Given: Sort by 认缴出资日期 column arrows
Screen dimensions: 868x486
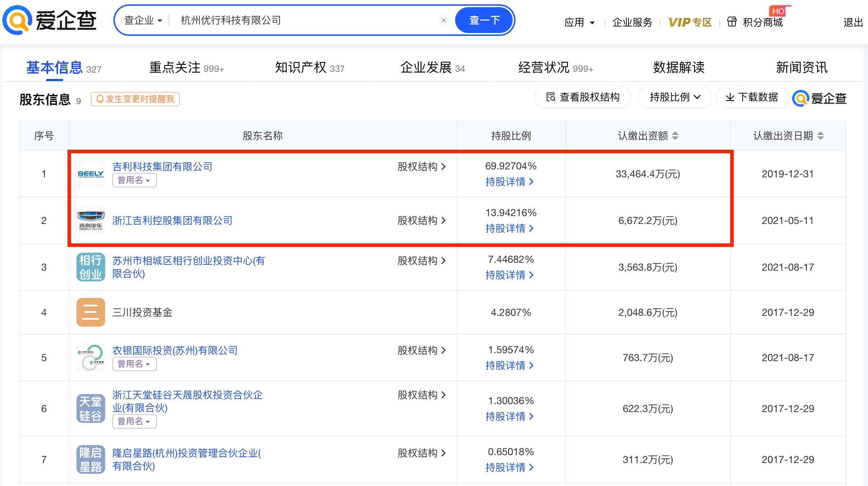Looking at the screenshot, I should click(821, 136).
